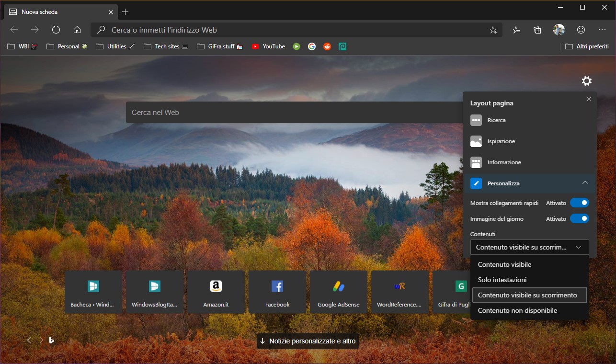This screenshot has height=364, width=616.
Task: Reload the current page
Action: (56, 30)
